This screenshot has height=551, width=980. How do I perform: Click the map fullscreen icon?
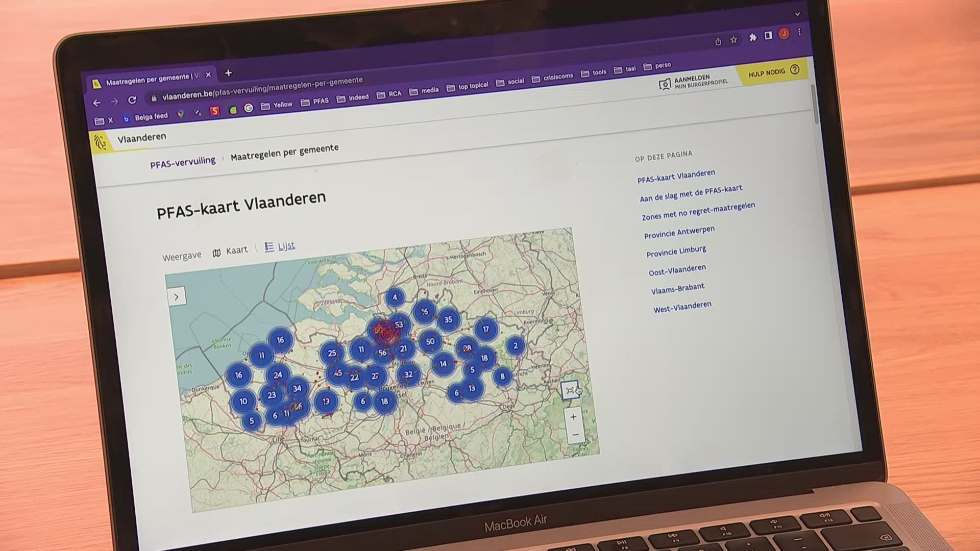click(570, 390)
